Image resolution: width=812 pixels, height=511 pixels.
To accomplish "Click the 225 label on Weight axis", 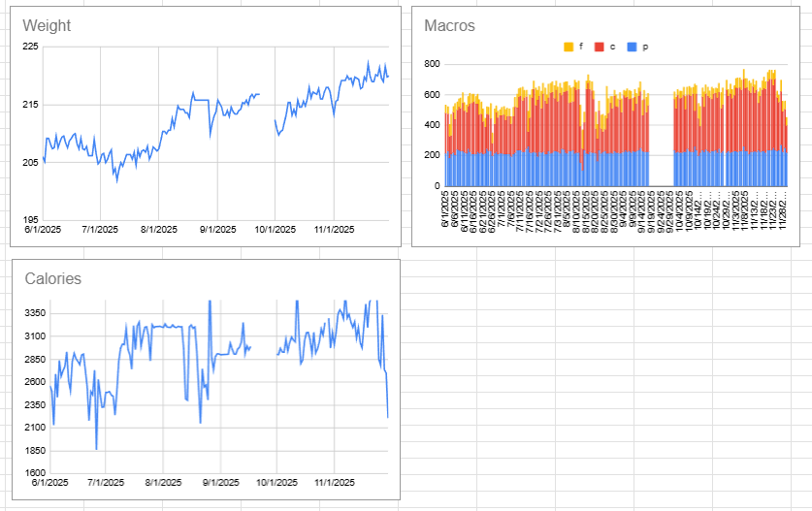I will click(30, 47).
